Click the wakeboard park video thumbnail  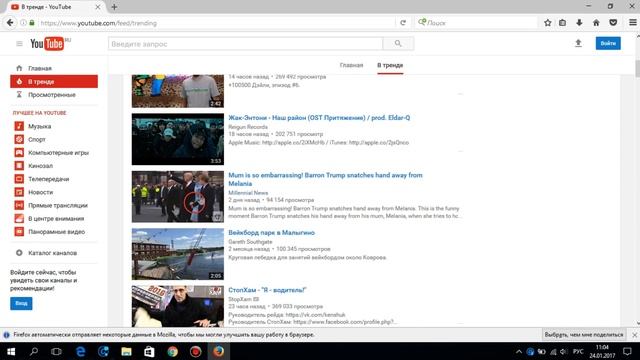click(178, 254)
